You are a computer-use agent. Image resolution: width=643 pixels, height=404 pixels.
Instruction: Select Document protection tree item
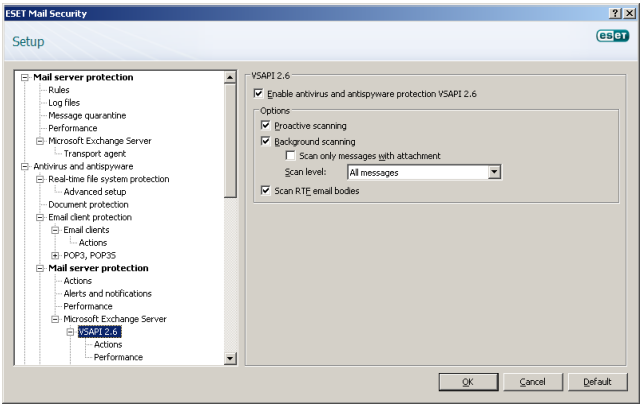click(88, 204)
